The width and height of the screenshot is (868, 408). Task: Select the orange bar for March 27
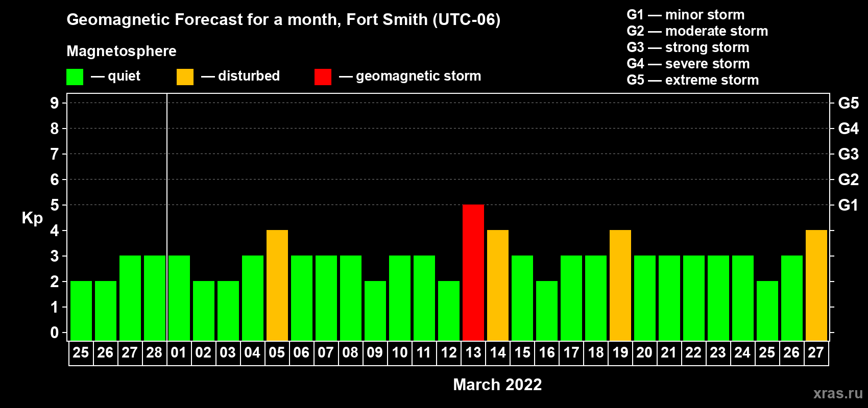(816, 285)
